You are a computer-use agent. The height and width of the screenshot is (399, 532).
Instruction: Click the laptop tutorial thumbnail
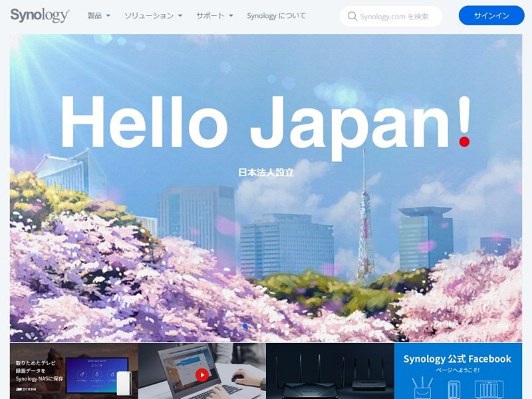201,371
